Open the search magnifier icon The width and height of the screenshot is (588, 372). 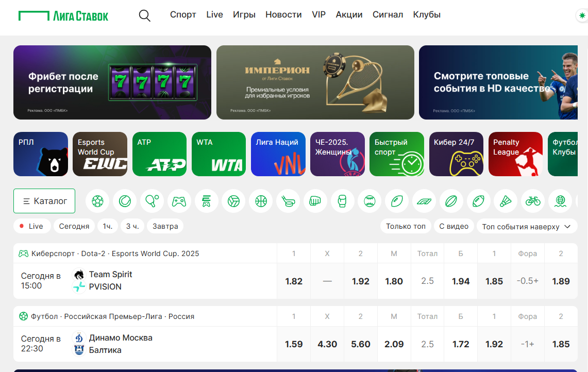tap(144, 15)
